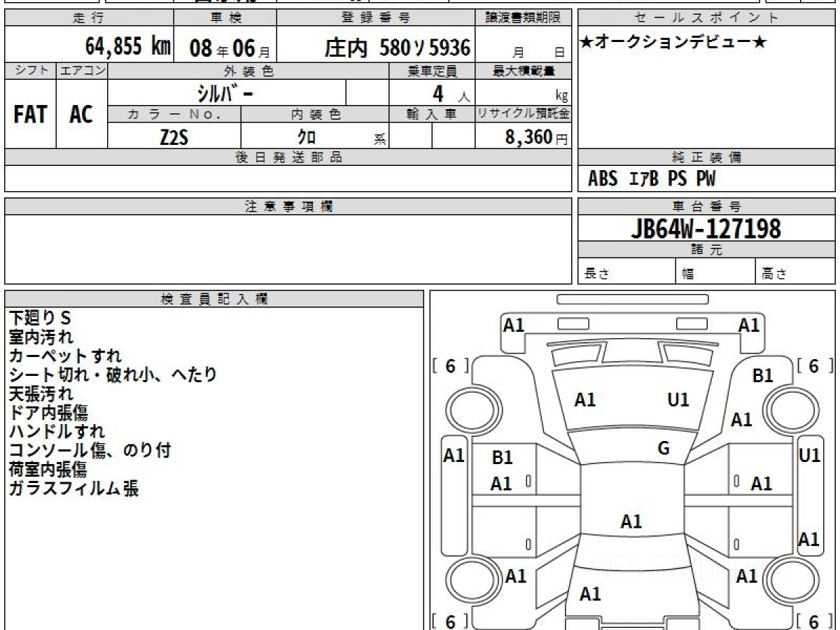The width and height of the screenshot is (840, 630).
Task: Select the 譲渡書類期限 header
Action: click(523, 18)
